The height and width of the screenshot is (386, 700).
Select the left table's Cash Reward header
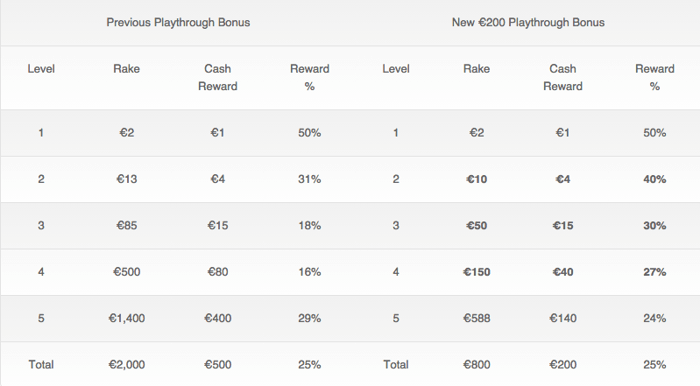click(x=217, y=77)
